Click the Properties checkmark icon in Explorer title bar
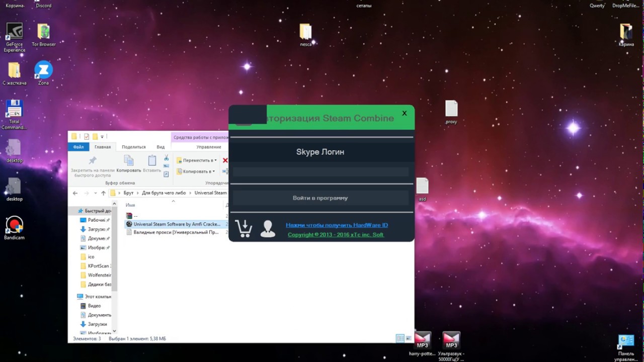644x362 pixels. 87,136
